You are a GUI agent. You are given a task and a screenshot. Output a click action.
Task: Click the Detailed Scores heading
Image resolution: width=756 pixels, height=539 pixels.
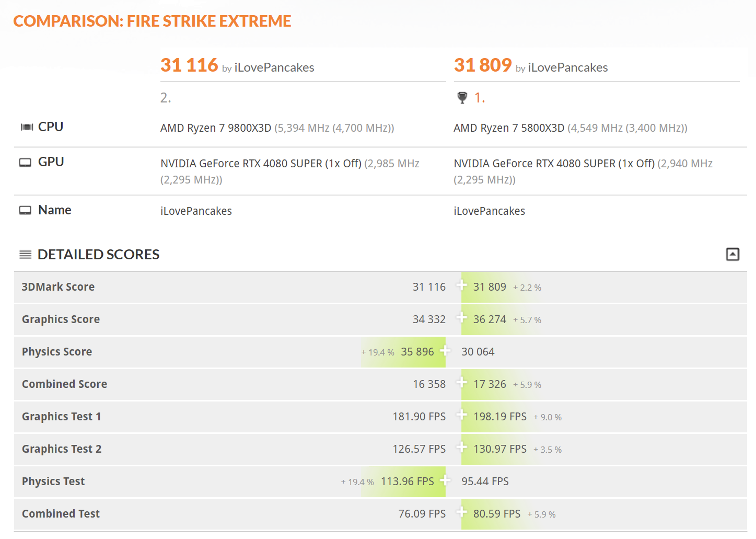click(x=99, y=255)
